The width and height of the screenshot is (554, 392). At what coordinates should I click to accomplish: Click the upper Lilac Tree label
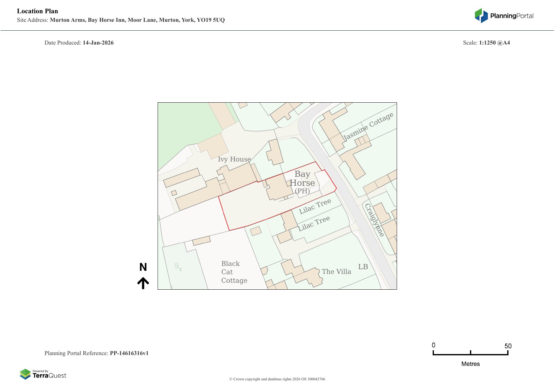315,206
